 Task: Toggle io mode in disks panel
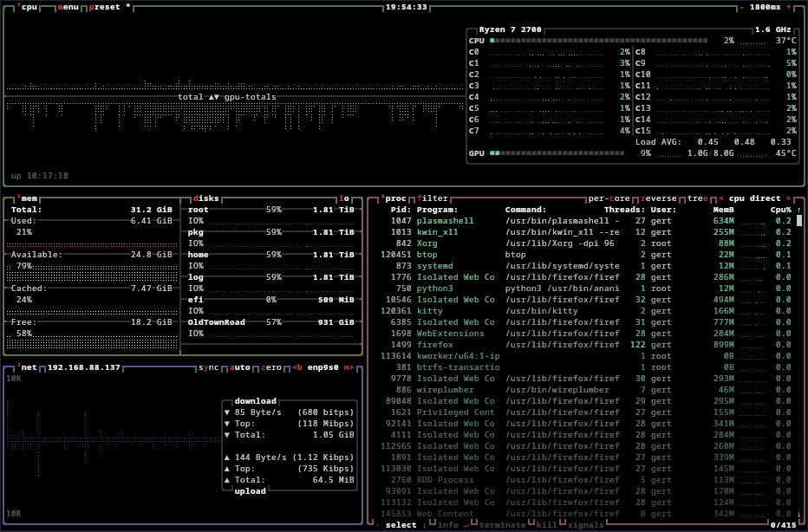pyautogui.click(x=344, y=198)
